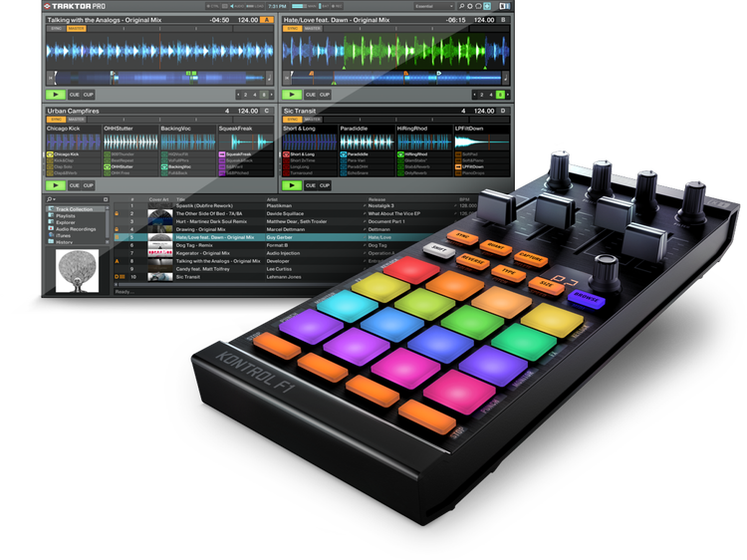Screen dimensions: 747x560
Task: Toggle SYNC on Deck B
Action: point(293,29)
